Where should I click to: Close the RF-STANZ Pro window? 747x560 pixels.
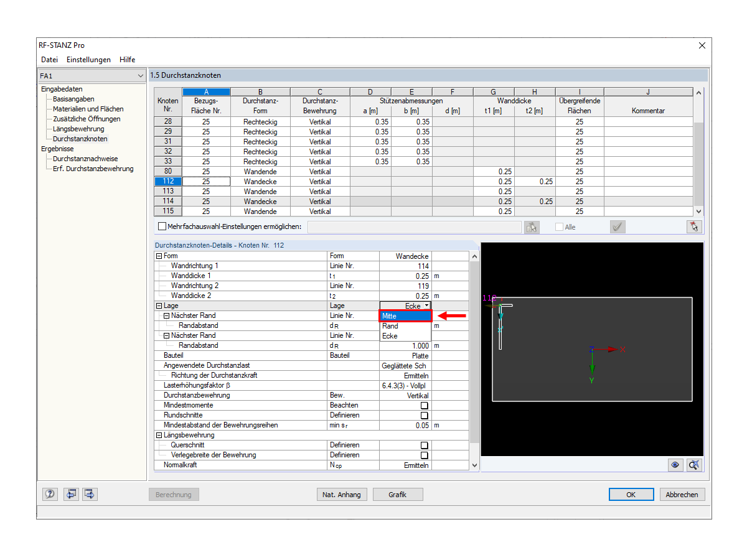(702, 45)
